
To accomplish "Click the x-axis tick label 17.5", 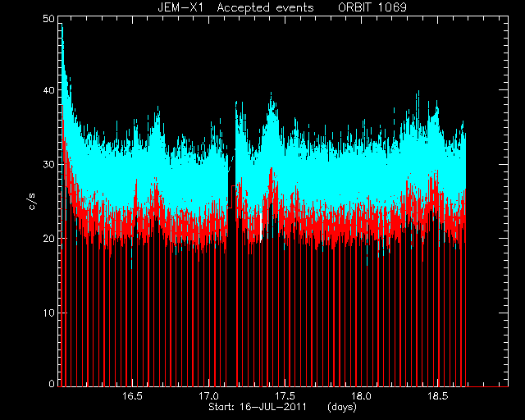I will coord(285,396).
